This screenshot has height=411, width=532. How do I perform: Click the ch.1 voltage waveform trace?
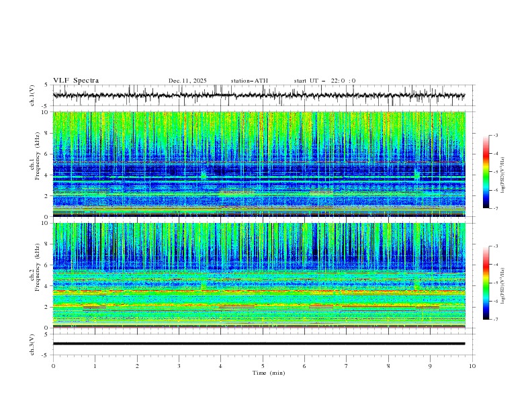click(259, 95)
